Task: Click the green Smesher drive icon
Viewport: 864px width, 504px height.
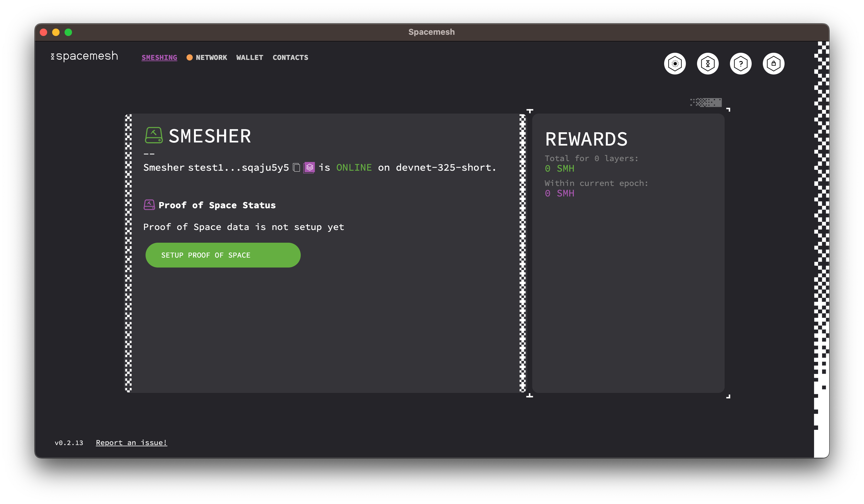Action: [x=154, y=135]
